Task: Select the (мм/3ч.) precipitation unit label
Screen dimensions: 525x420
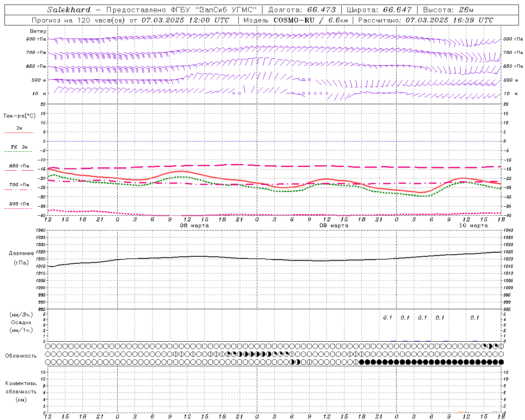Action: click(x=21, y=315)
